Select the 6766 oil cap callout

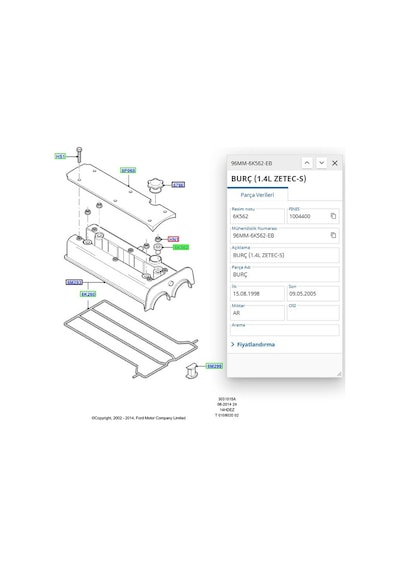pos(178,185)
